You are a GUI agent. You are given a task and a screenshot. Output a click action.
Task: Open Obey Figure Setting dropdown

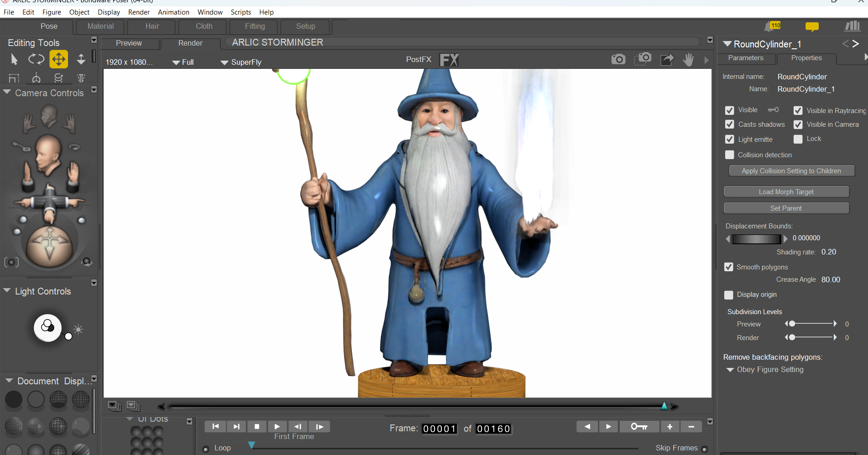[x=765, y=370]
